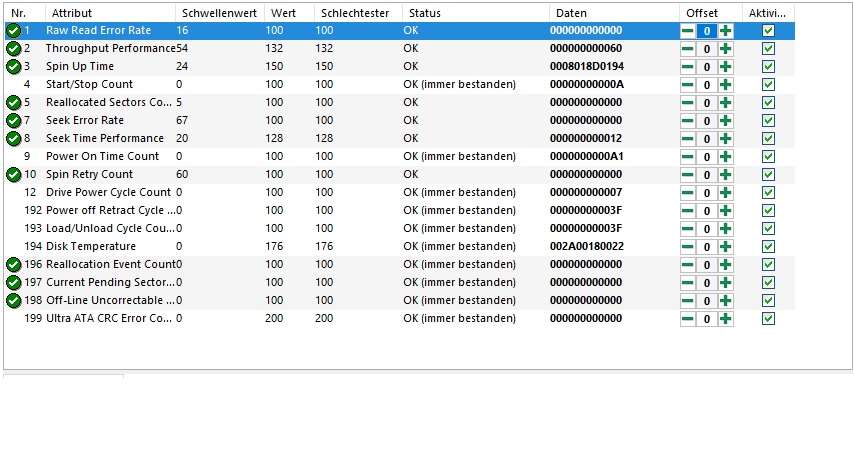Toggle active checkbox for Disk Temperature row

[x=768, y=247]
